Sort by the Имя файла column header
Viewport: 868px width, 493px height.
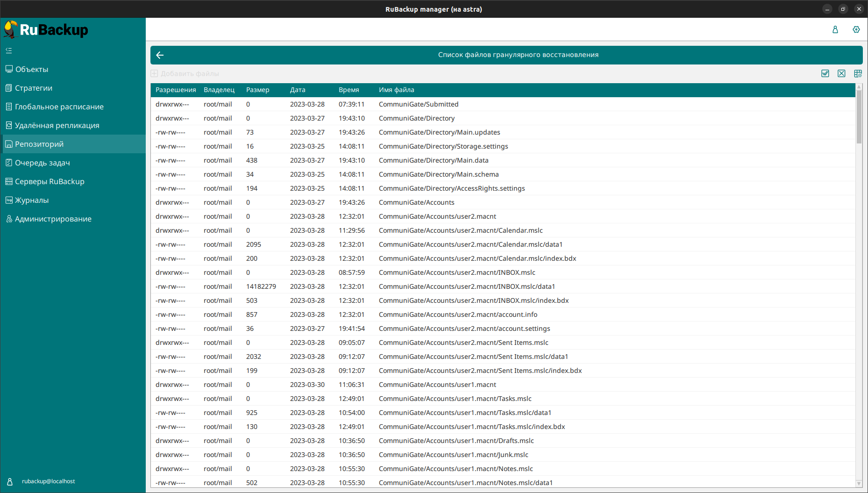pos(396,90)
